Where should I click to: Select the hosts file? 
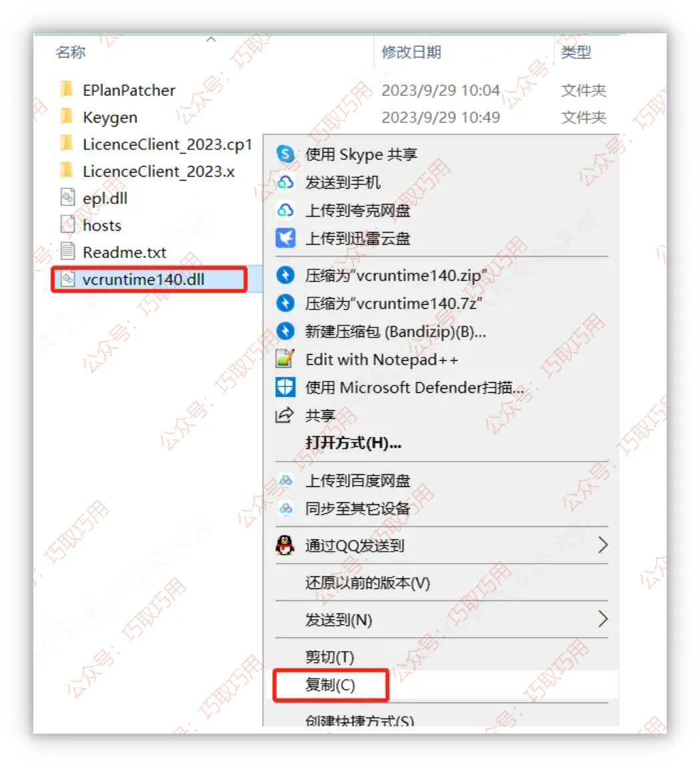pos(102,225)
